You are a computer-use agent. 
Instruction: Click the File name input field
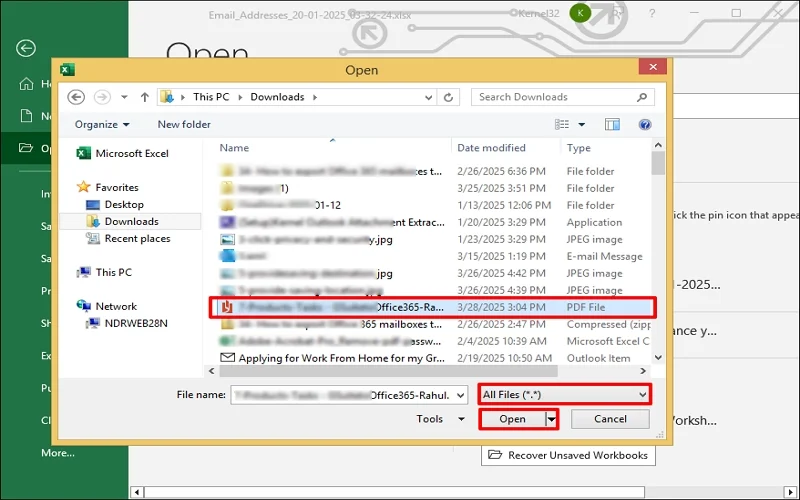[350, 395]
